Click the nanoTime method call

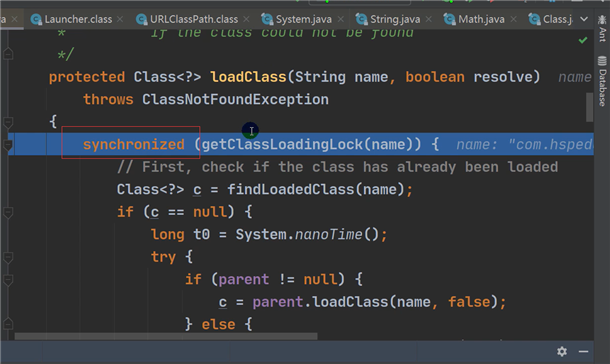point(328,234)
